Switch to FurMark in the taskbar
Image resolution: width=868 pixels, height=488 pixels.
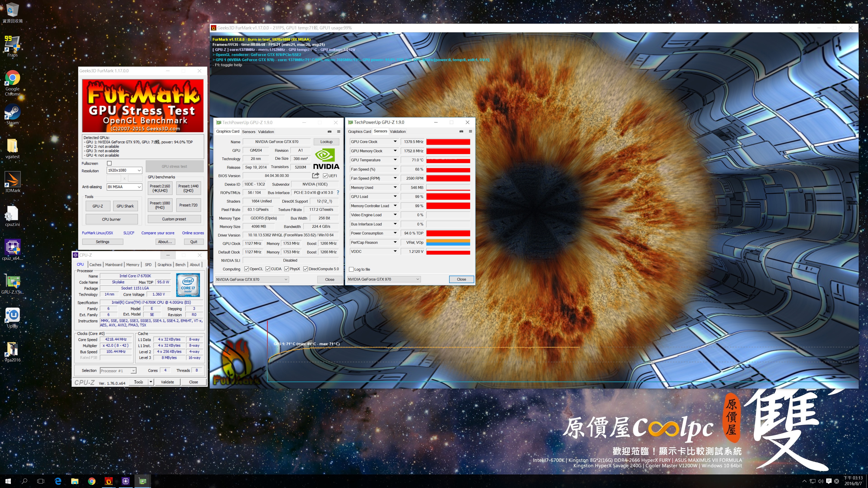point(108,481)
